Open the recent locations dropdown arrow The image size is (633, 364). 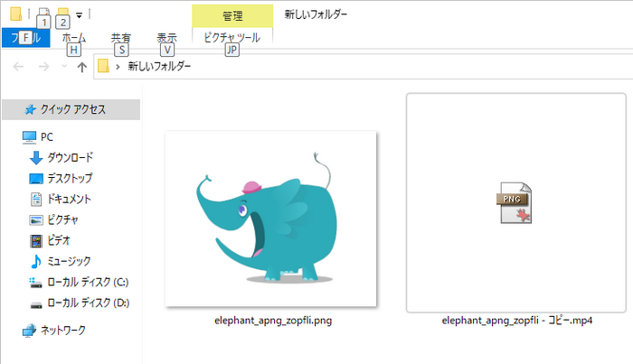(63, 67)
